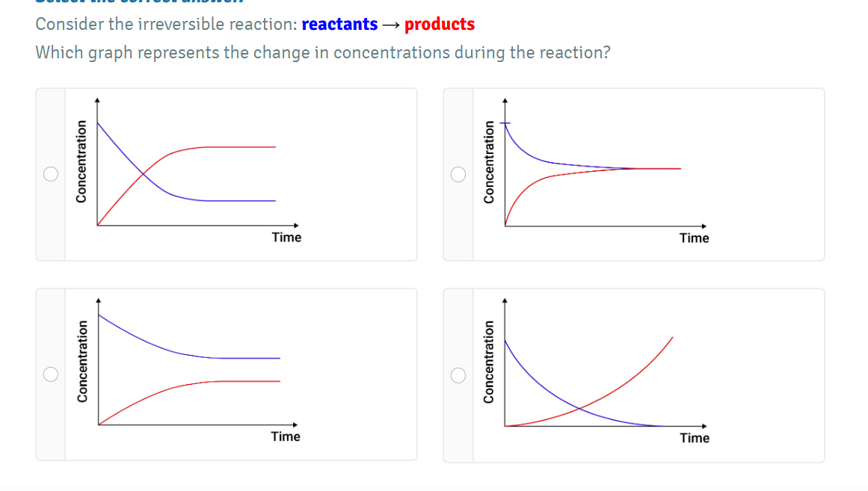
Task: Select radio for graph with leveled non-crossing curves
Action: pos(50,374)
